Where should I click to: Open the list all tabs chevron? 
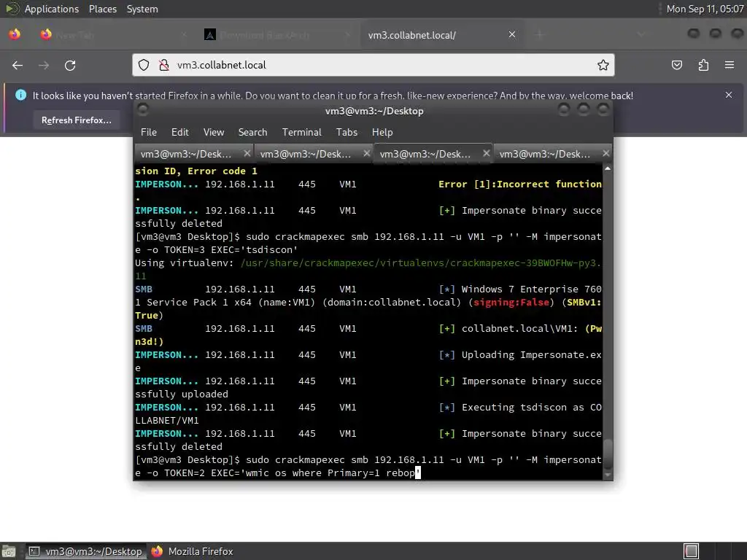640,34
